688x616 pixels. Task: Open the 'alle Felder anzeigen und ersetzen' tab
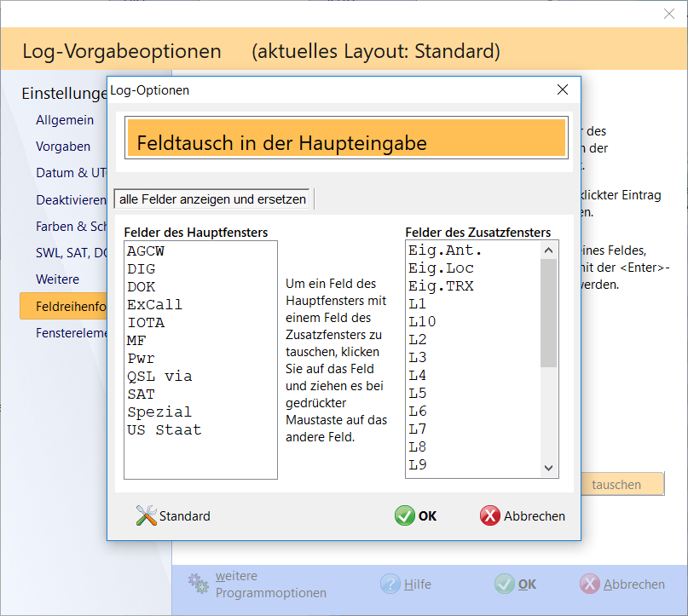(x=212, y=199)
